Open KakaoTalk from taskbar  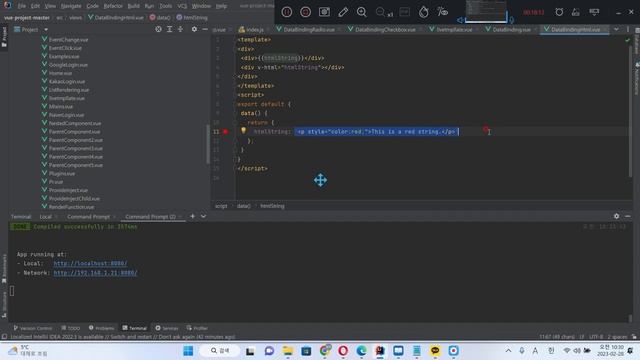pyautogui.click(x=435, y=351)
